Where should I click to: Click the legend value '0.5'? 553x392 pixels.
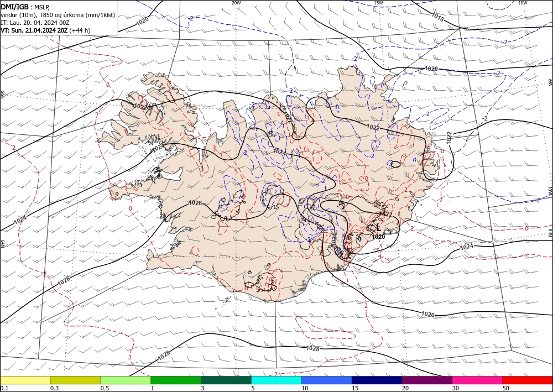(105, 388)
